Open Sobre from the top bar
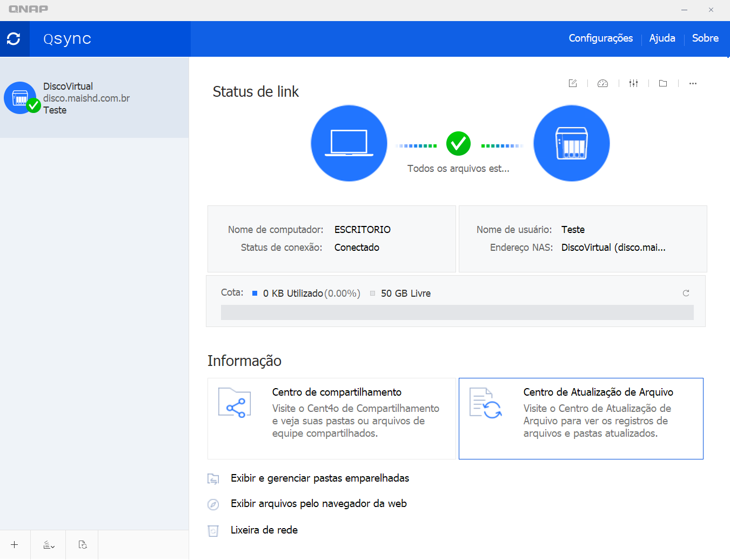This screenshot has height=560, width=730. (705, 38)
